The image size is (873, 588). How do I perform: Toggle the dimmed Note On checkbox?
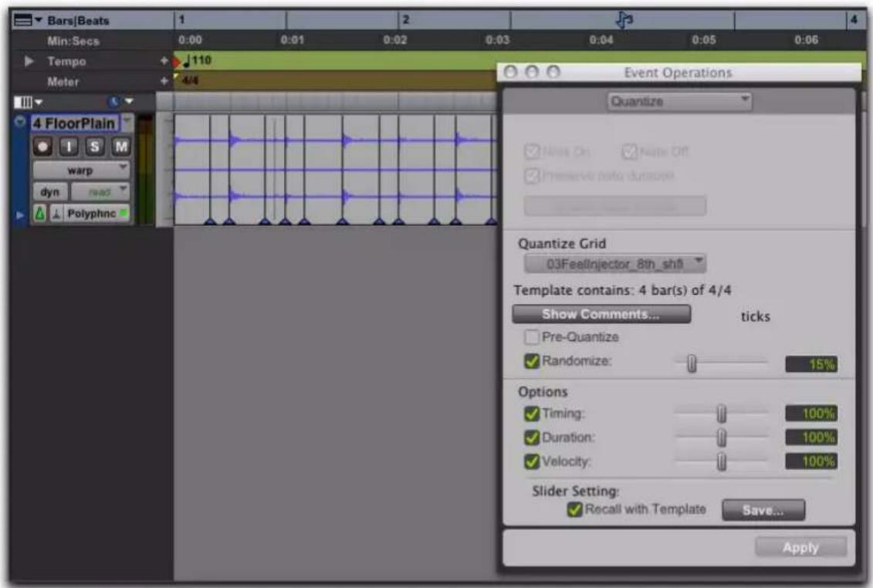click(532, 151)
